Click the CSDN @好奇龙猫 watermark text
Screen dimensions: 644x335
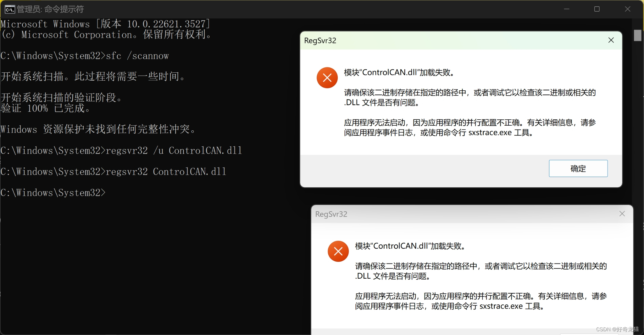click(x=618, y=329)
